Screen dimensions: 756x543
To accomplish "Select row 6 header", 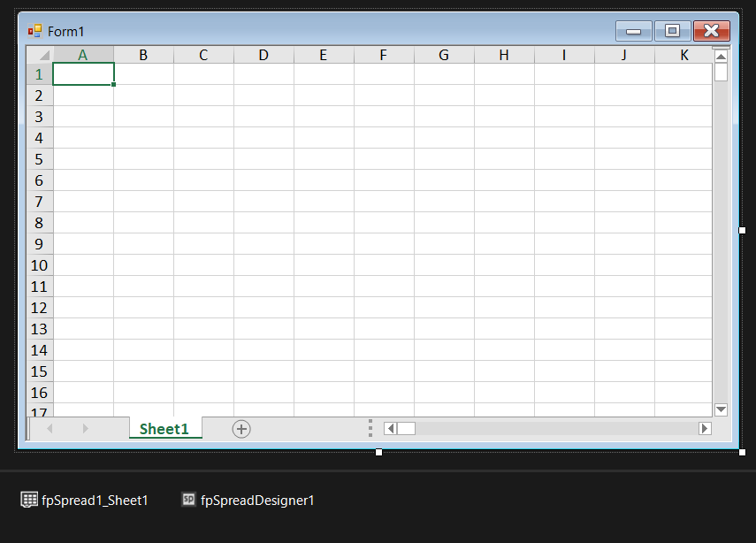I will click(40, 180).
